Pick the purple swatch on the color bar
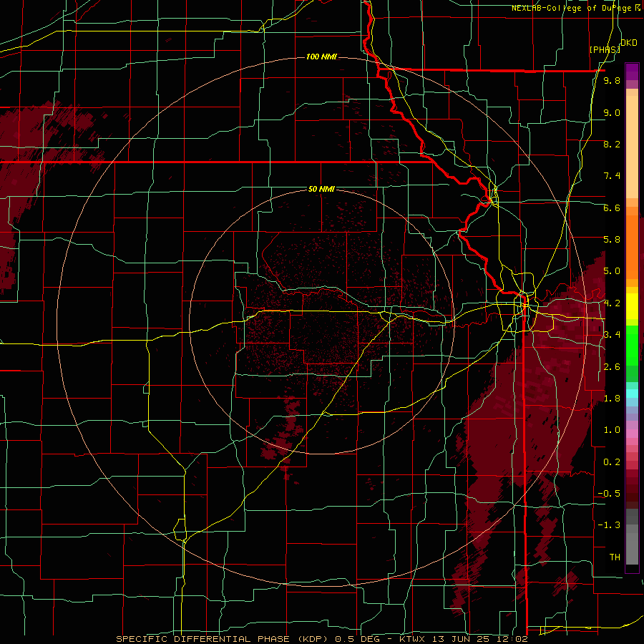The image size is (644, 644). 632,72
